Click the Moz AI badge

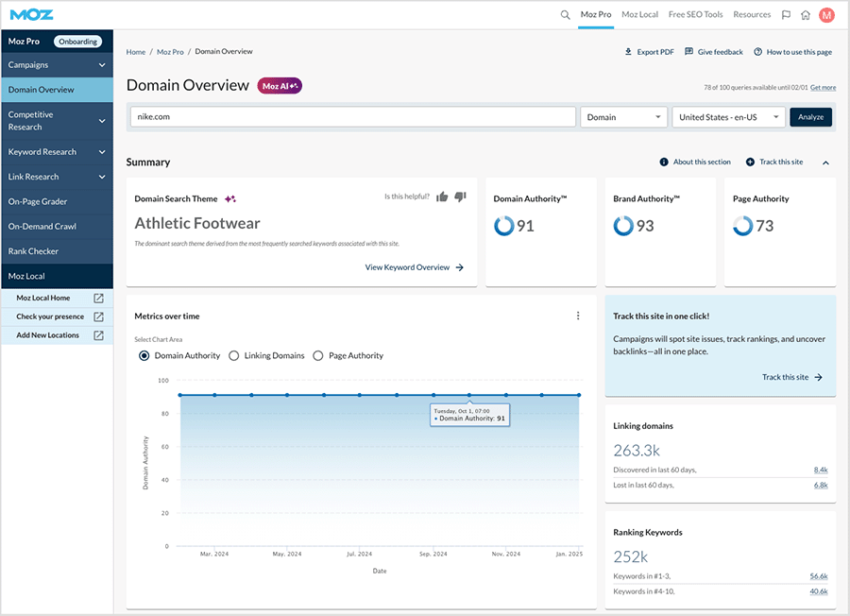tap(280, 86)
